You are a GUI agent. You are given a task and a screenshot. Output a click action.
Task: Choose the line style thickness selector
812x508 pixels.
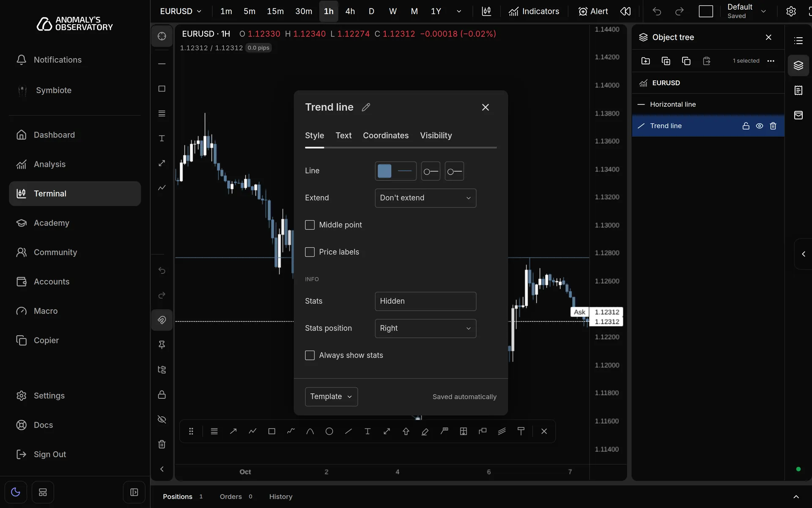(405, 171)
